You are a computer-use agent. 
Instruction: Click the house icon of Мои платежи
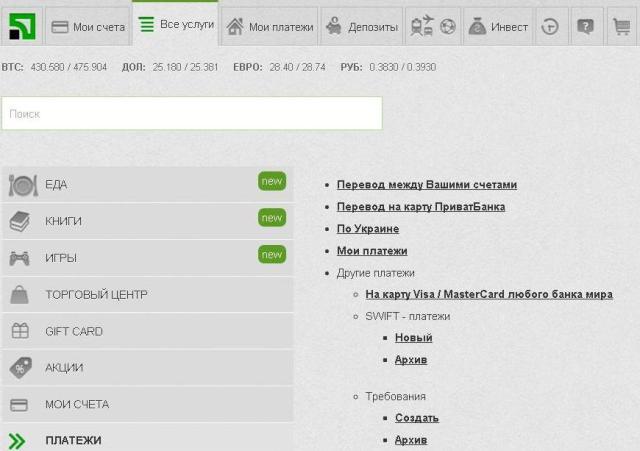point(235,27)
